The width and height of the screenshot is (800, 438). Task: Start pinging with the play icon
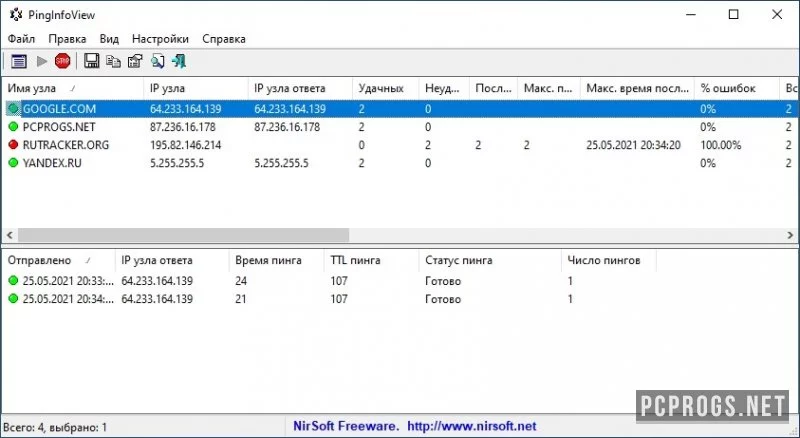click(42, 61)
